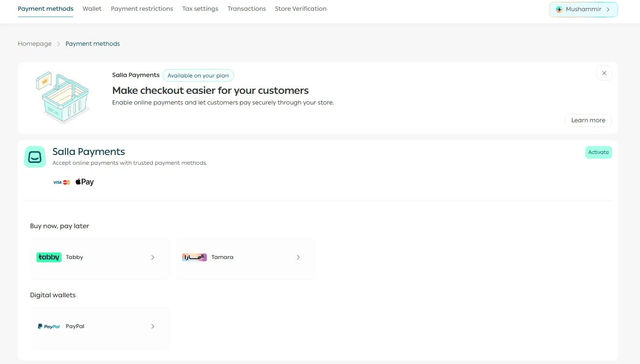Click the Make checkout easier headline
This screenshot has width=640, height=364.
(211, 90)
